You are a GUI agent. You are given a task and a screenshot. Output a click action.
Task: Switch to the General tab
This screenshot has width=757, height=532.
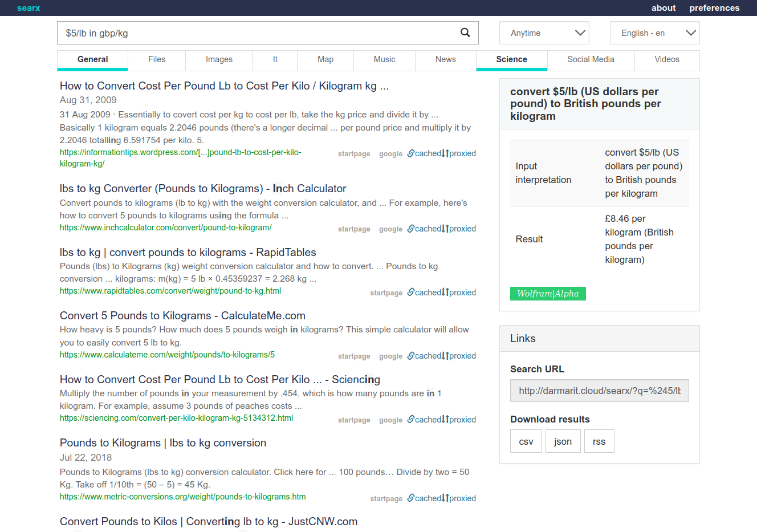(x=92, y=60)
